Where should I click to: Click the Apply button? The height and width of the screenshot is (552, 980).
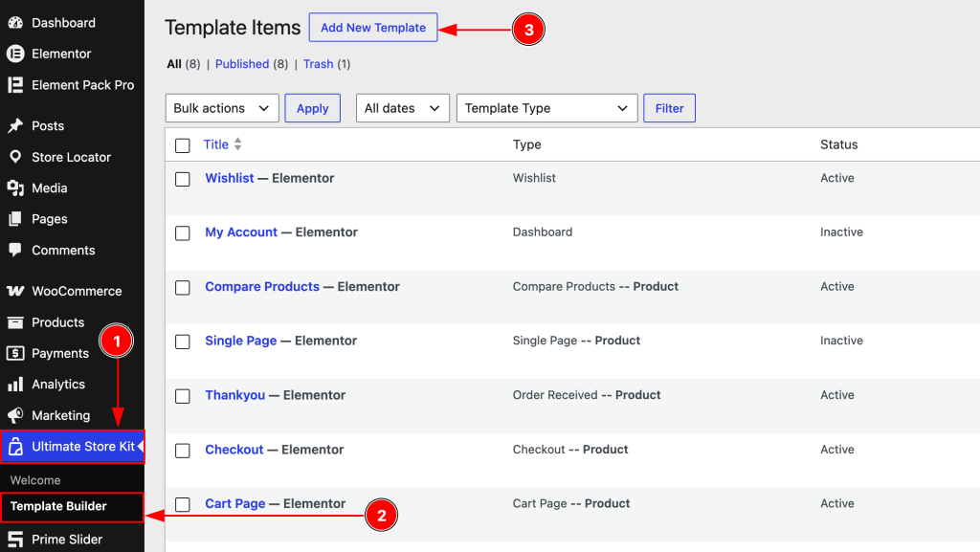click(313, 108)
